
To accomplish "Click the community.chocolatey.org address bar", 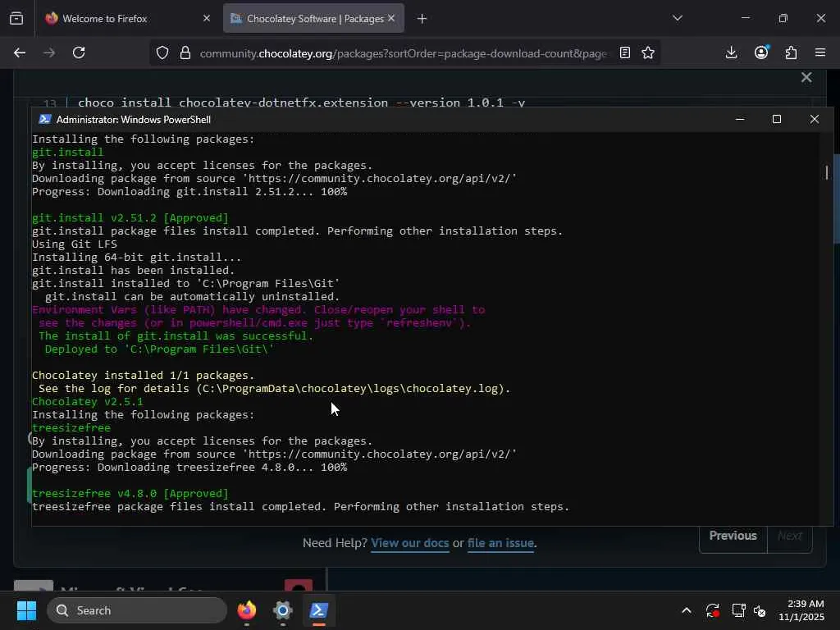I will 403,53.
